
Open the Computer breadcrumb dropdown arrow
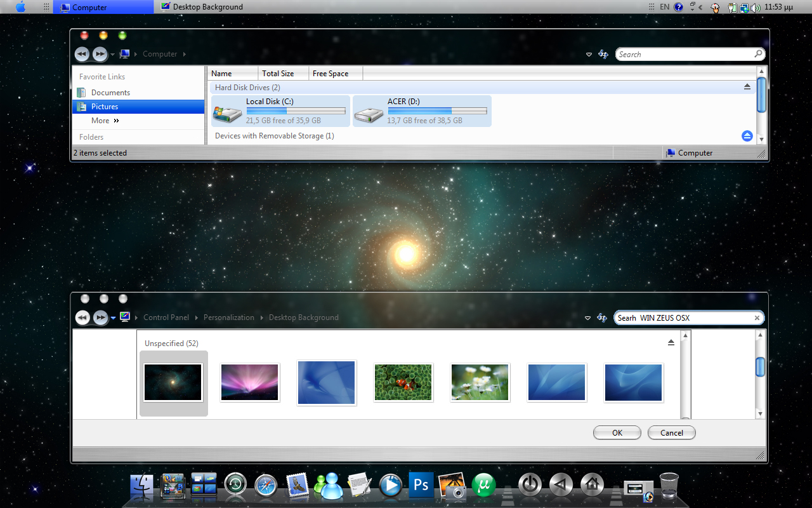tap(184, 54)
